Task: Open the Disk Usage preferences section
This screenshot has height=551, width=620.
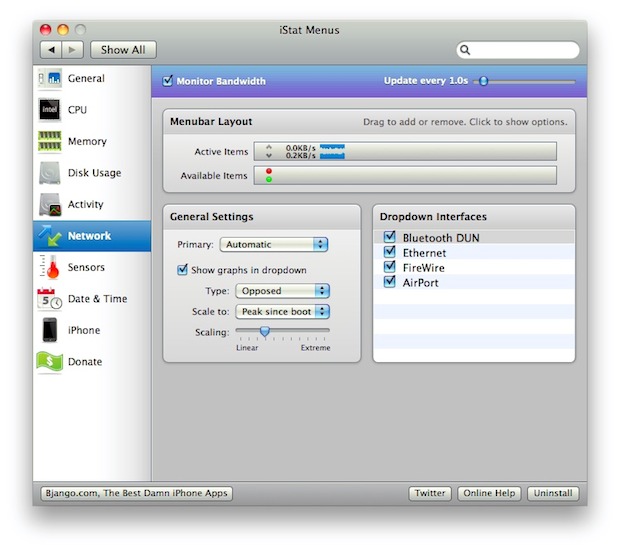Action: 92,173
